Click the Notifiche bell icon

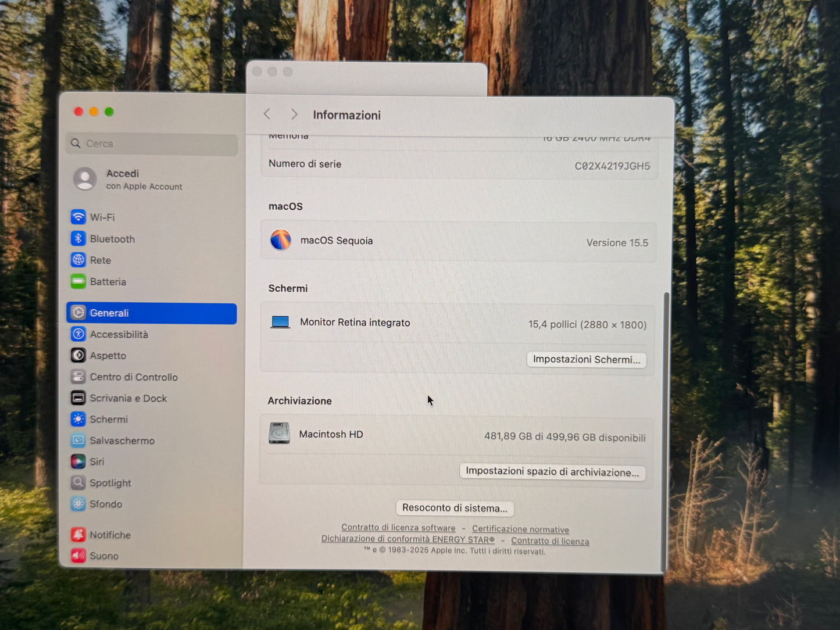(78, 535)
